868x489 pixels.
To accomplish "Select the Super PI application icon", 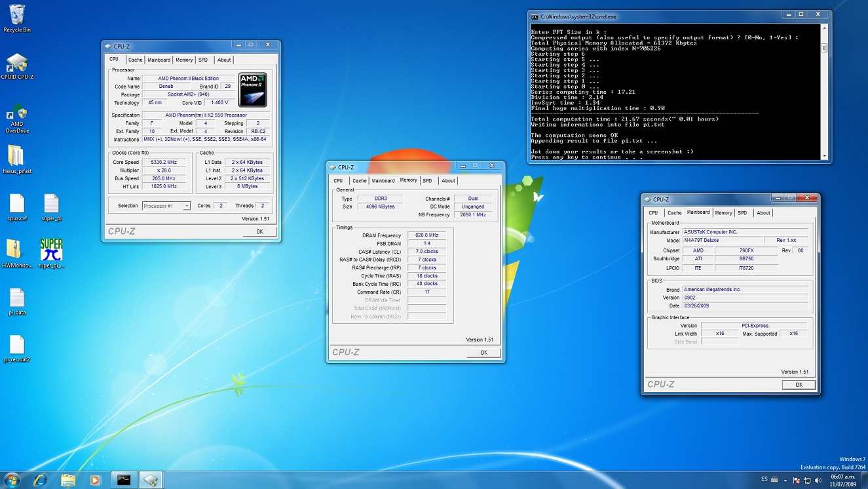I will point(51,254).
